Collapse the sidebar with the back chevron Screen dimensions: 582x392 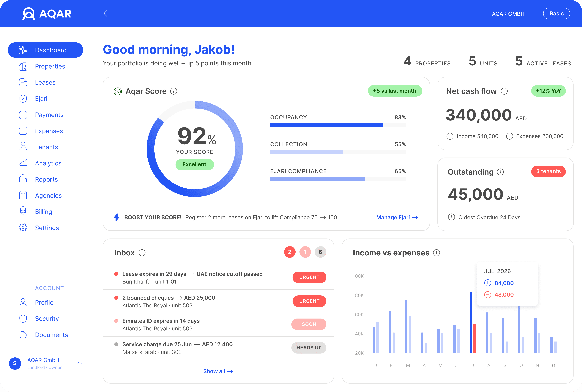click(x=106, y=13)
